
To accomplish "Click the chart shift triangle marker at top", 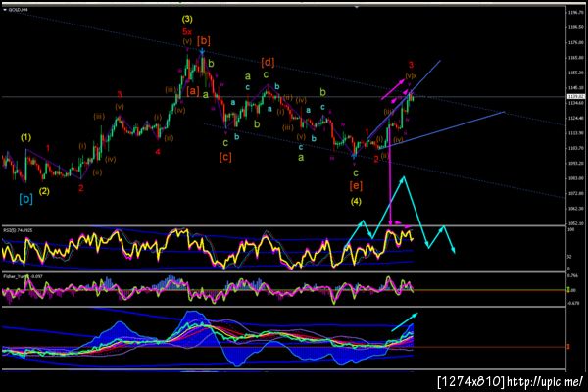I will click(357, 7).
